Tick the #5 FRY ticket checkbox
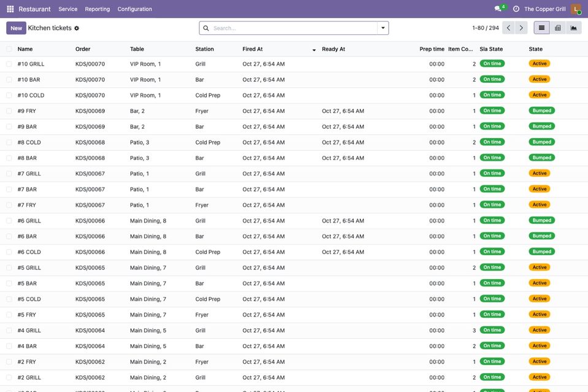 [9, 315]
